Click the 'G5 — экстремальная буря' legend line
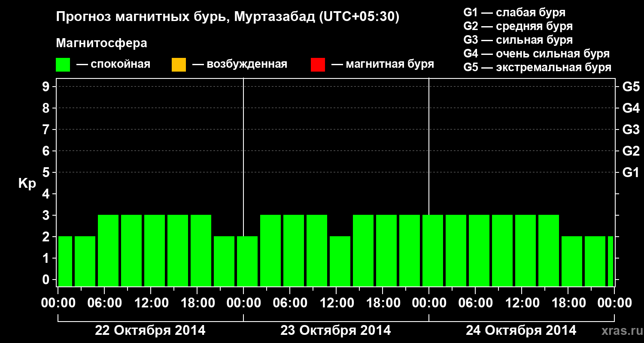 (x=538, y=68)
